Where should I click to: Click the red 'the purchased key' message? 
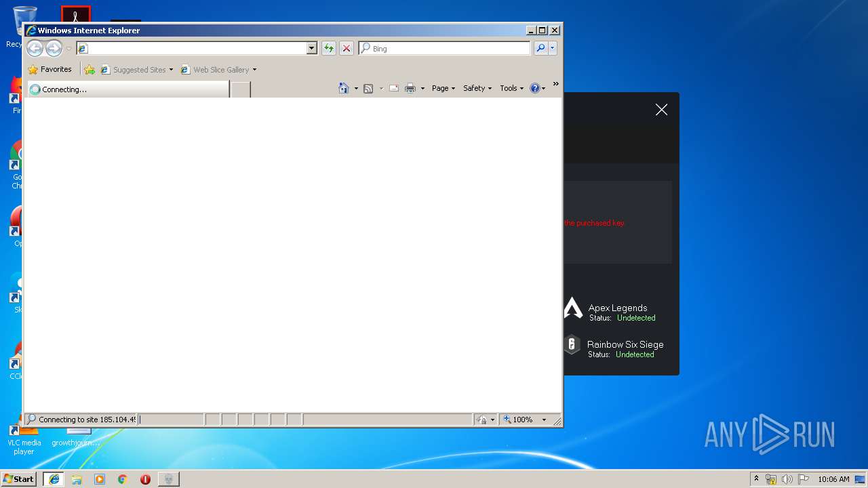coord(595,223)
